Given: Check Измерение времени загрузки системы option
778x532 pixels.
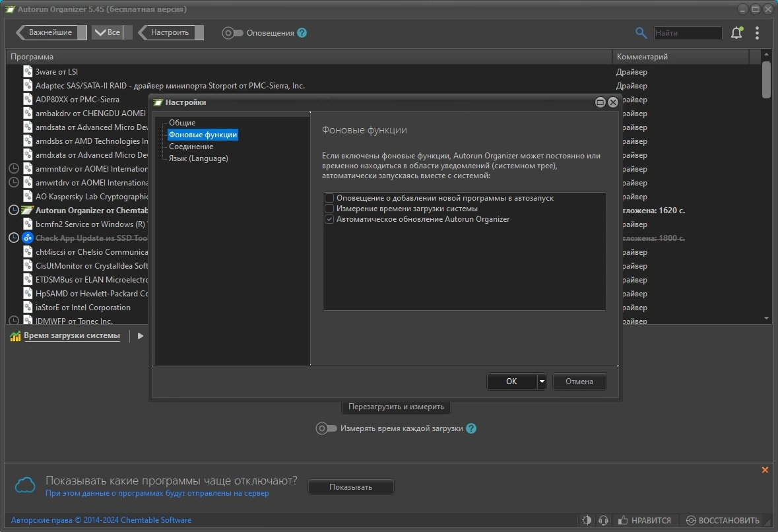Looking at the screenshot, I should coord(329,209).
